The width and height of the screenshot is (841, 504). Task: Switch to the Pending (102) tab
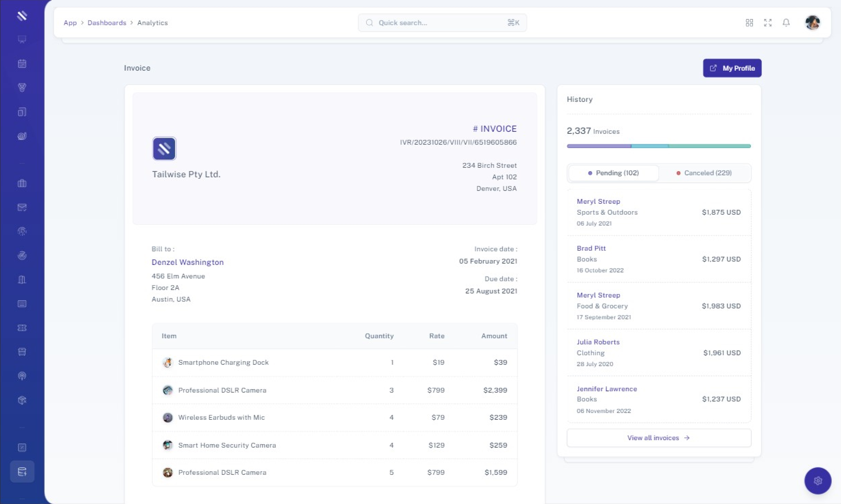pos(614,173)
